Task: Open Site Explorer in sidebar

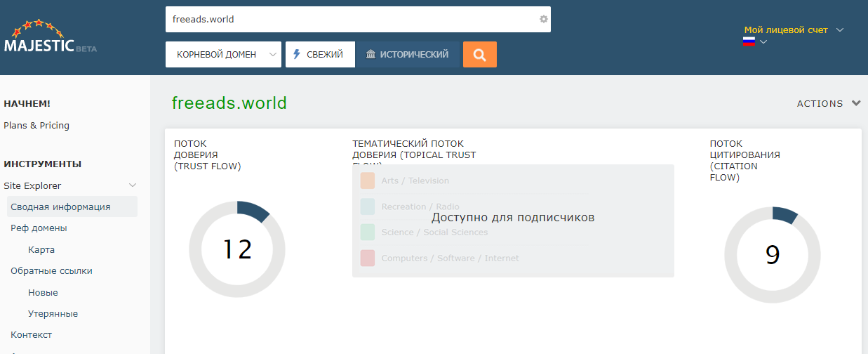Action: coord(32,185)
